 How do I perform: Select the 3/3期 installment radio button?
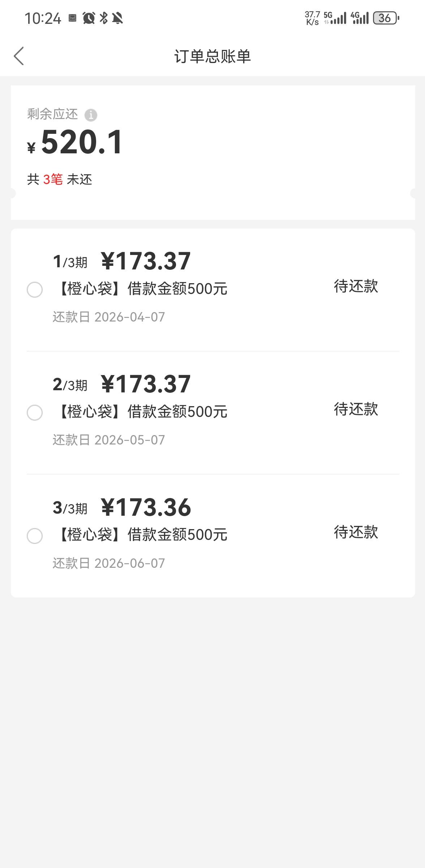coord(35,536)
